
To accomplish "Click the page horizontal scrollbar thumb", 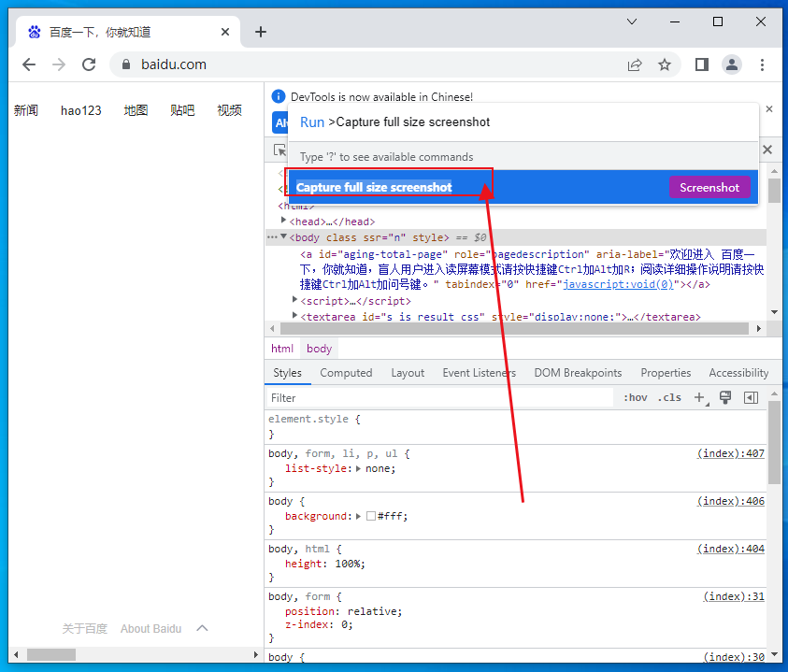I will point(51,654).
